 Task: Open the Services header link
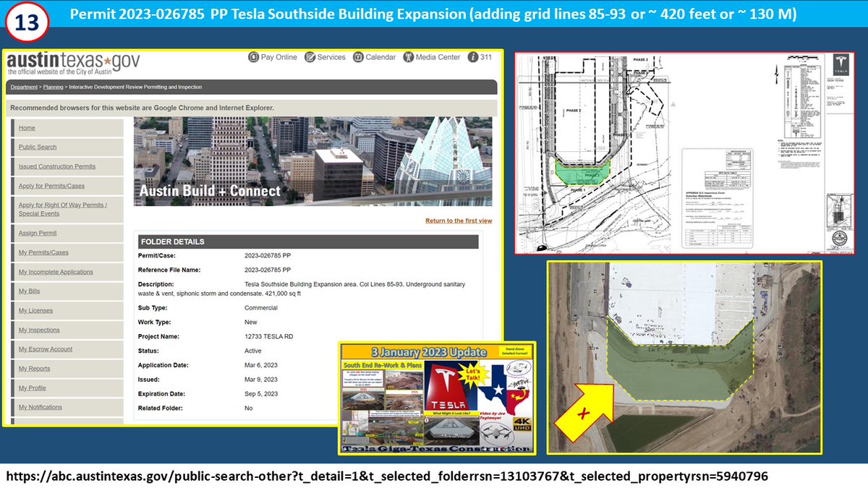pos(331,57)
